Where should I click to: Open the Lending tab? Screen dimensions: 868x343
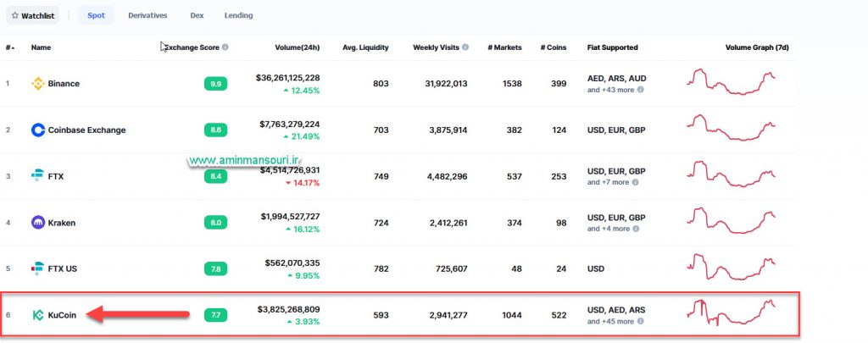238,15
